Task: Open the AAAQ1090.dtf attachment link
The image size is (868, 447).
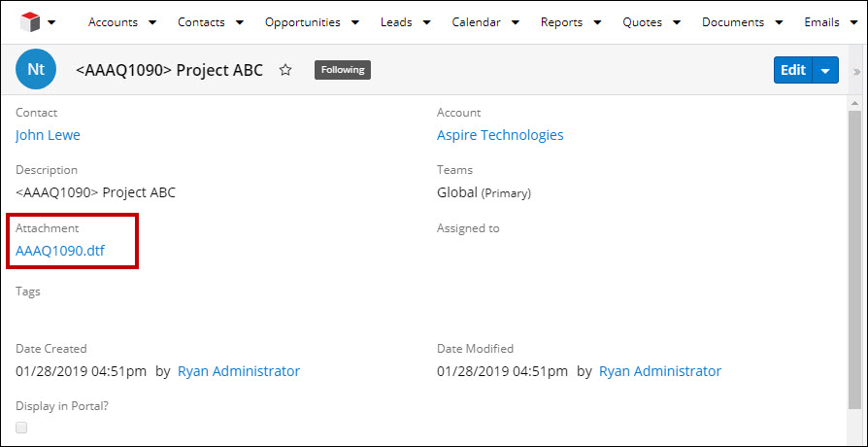Action: (x=60, y=251)
